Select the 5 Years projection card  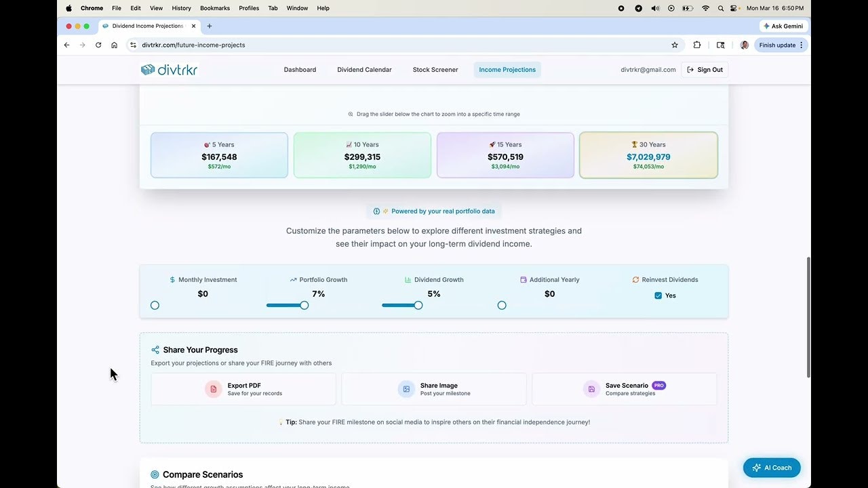(x=219, y=155)
